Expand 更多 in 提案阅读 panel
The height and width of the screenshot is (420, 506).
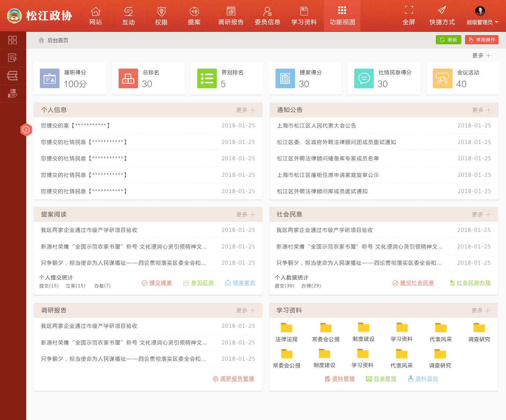(246, 214)
